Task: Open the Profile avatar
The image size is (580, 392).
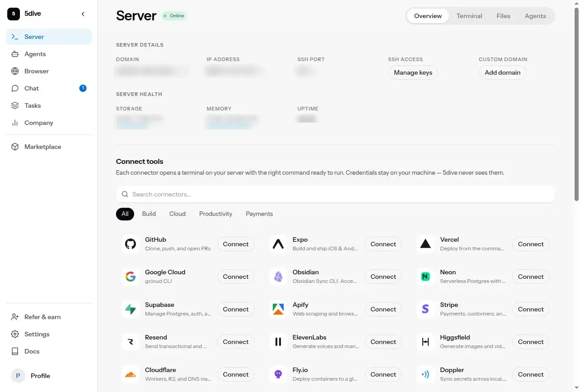Action: pyautogui.click(x=18, y=376)
